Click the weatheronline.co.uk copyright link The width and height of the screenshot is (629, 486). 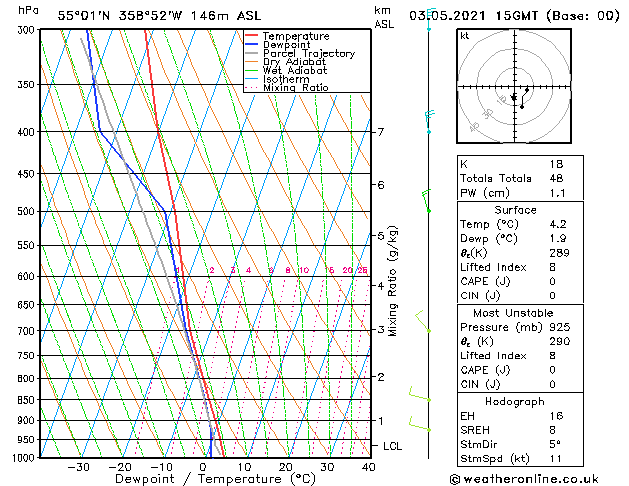click(x=524, y=479)
